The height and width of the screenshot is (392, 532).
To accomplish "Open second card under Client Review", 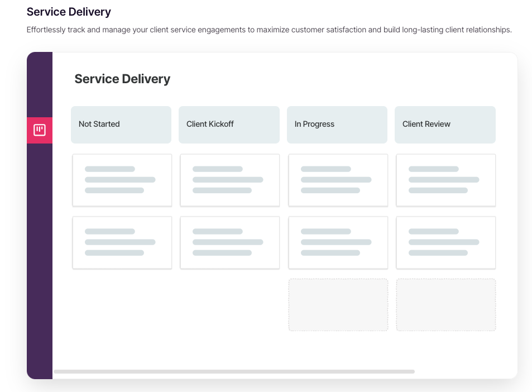I will 446,243.
